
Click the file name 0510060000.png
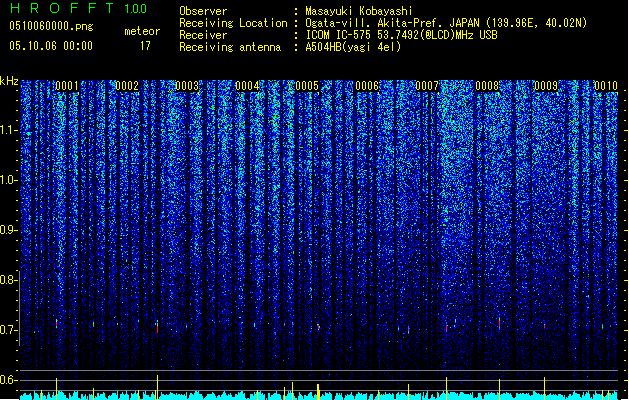point(51,26)
